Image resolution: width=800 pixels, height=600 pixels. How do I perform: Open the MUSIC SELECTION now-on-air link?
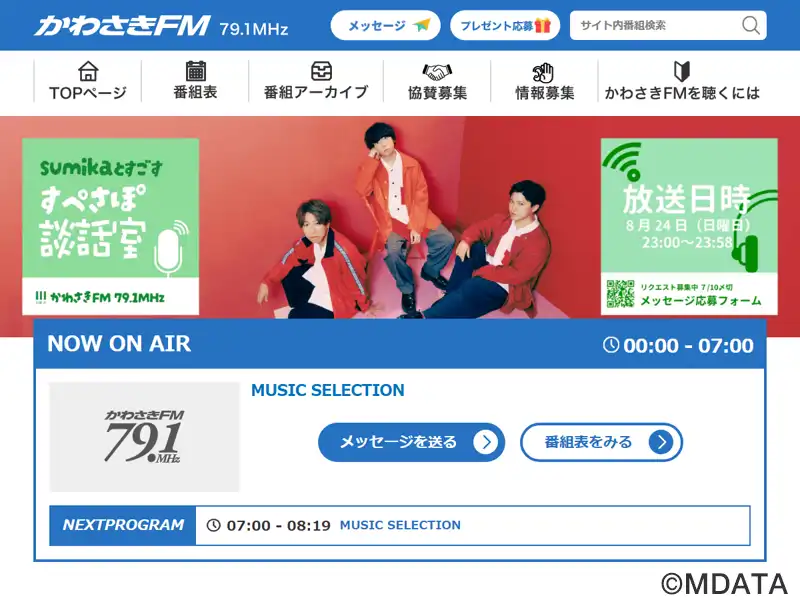pos(328,390)
